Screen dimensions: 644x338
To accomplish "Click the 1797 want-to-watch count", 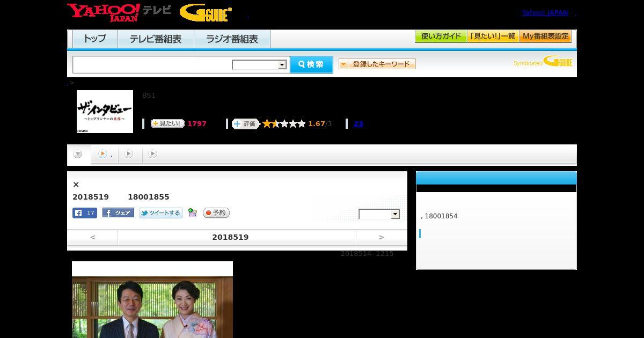I will (x=197, y=124).
